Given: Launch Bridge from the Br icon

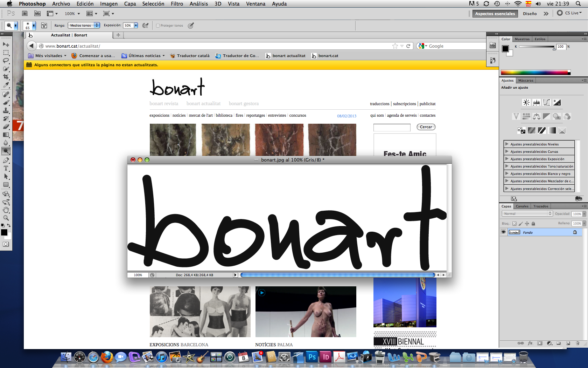Looking at the screenshot, I should pos(25,14).
